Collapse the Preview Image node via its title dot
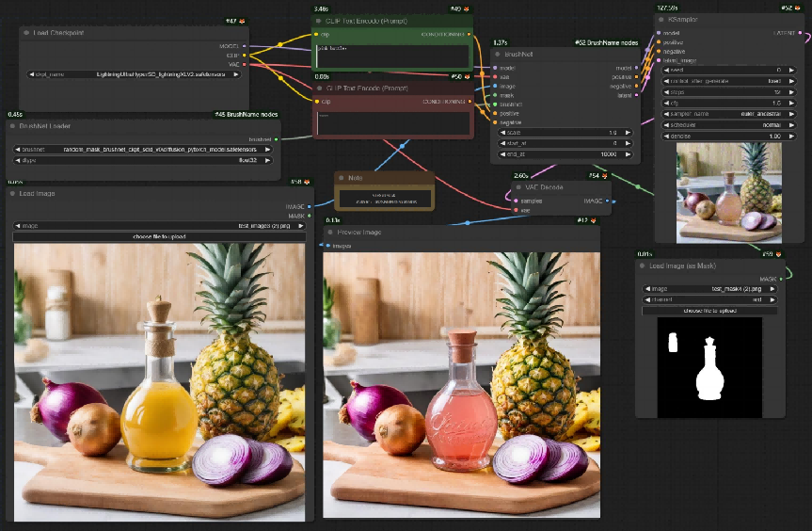The width and height of the screenshot is (812, 531). (x=330, y=233)
